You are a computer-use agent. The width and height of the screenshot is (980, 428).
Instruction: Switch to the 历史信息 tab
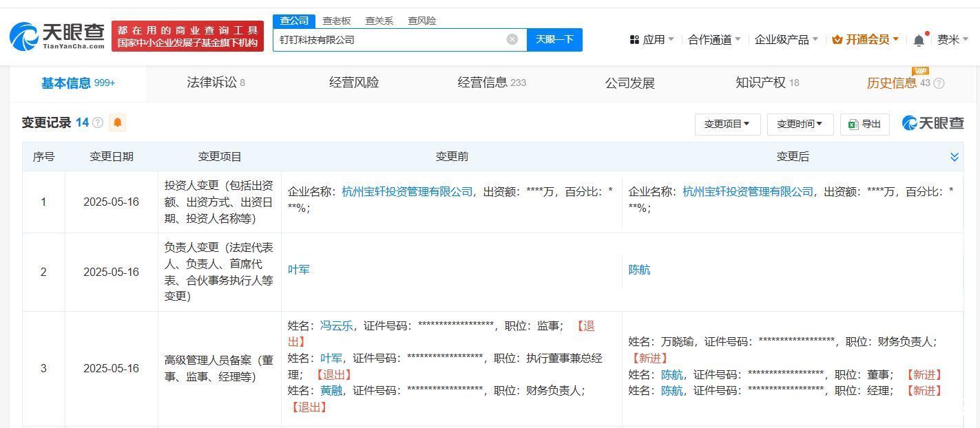(x=897, y=83)
